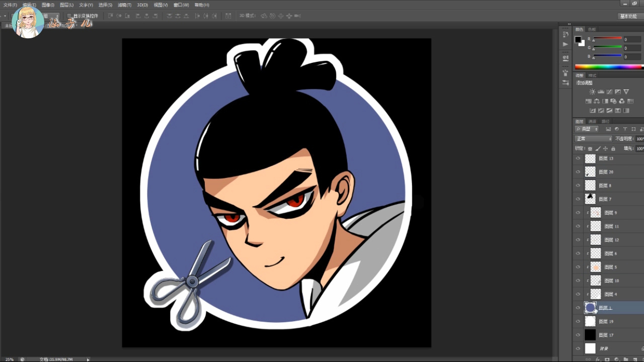
Task: Add Threshold adjustment icon
Action: [x=609, y=111]
